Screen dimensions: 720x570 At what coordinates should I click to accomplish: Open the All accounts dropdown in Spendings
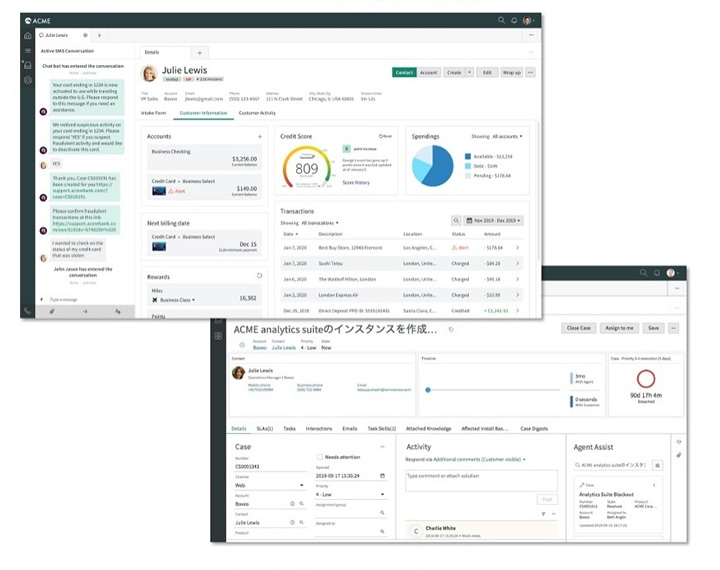(507, 136)
